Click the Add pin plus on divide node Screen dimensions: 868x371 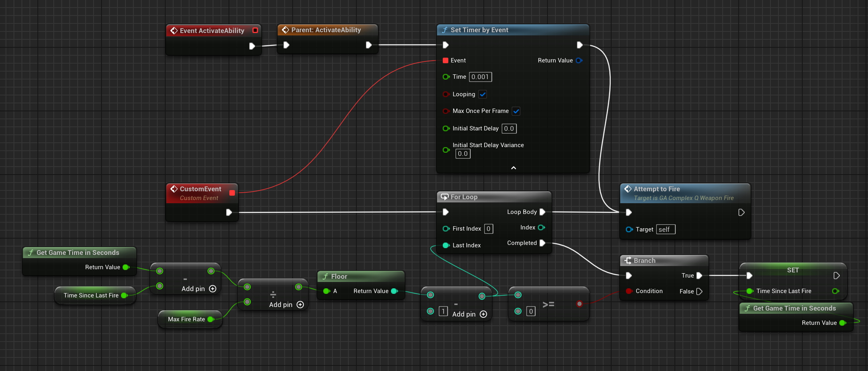click(x=300, y=305)
